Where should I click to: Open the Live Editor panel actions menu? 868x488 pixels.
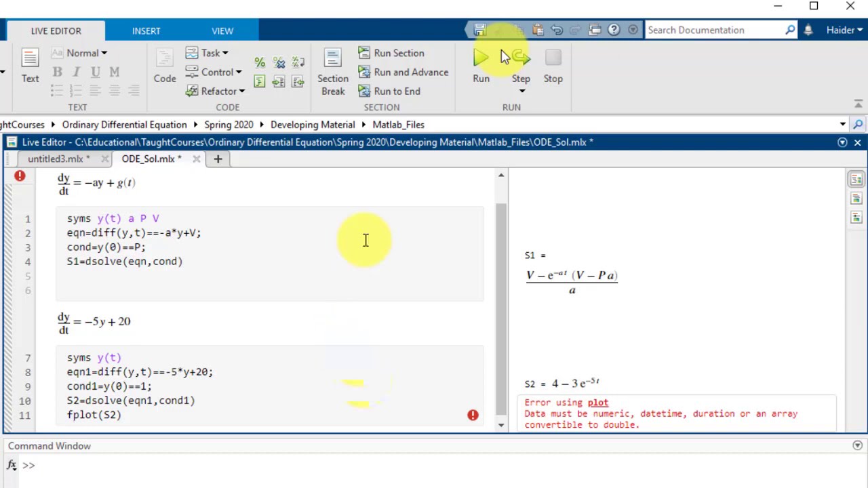click(x=842, y=142)
